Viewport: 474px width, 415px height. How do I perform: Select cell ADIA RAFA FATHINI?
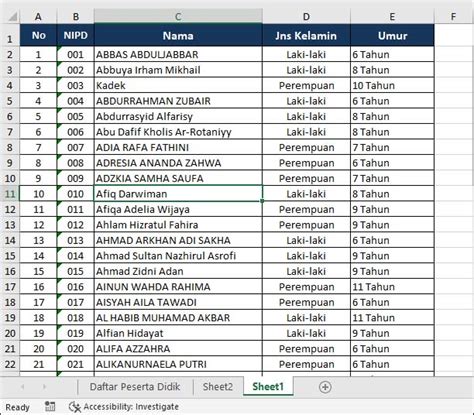[x=178, y=147]
